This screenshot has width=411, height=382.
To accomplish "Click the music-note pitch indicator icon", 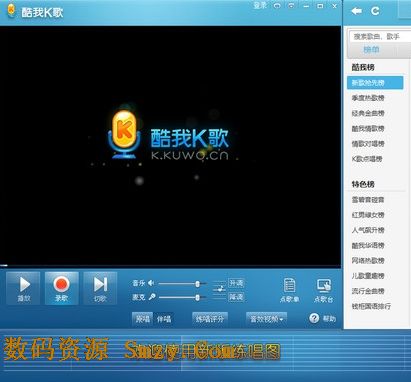I will 219,289.
